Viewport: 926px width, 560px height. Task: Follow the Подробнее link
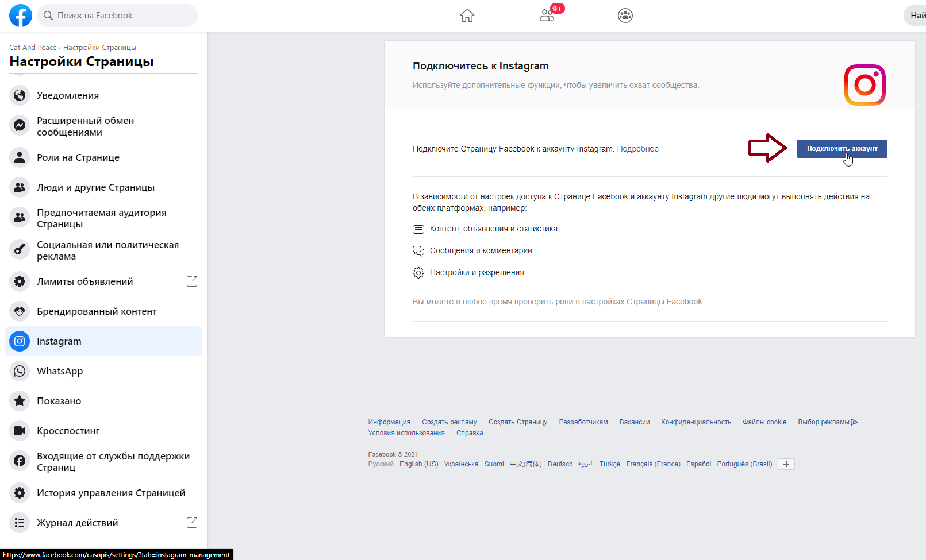tap(637, 149)
